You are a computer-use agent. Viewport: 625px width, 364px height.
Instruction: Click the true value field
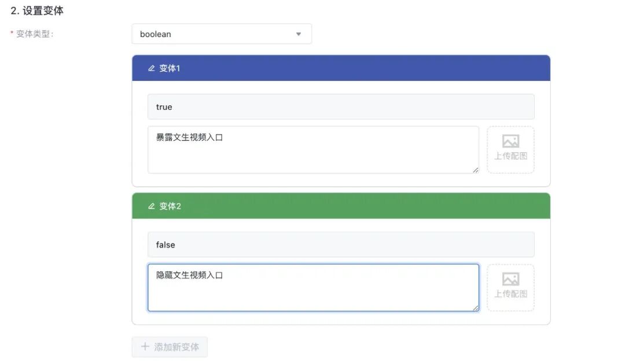click(341, 107)
